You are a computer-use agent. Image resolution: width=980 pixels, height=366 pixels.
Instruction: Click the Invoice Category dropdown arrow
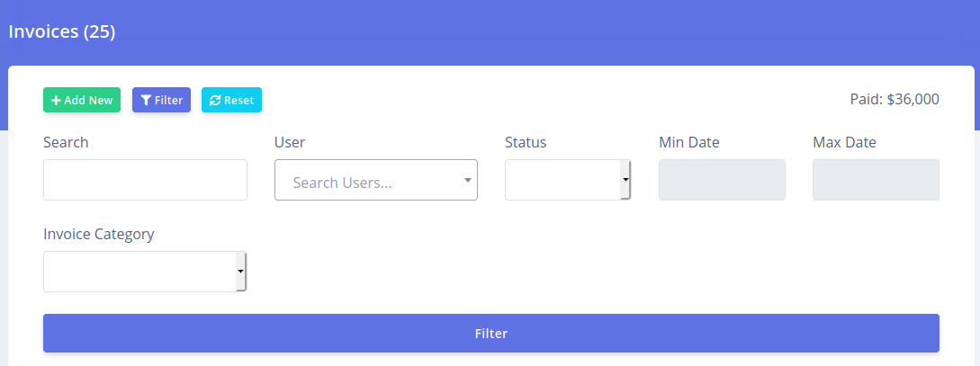click(240, 272)
